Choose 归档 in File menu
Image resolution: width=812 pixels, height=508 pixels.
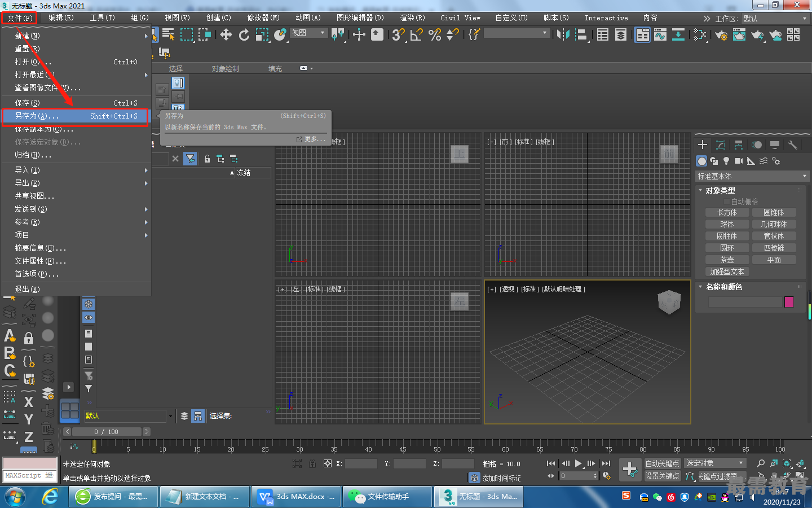tap(76, 155)
